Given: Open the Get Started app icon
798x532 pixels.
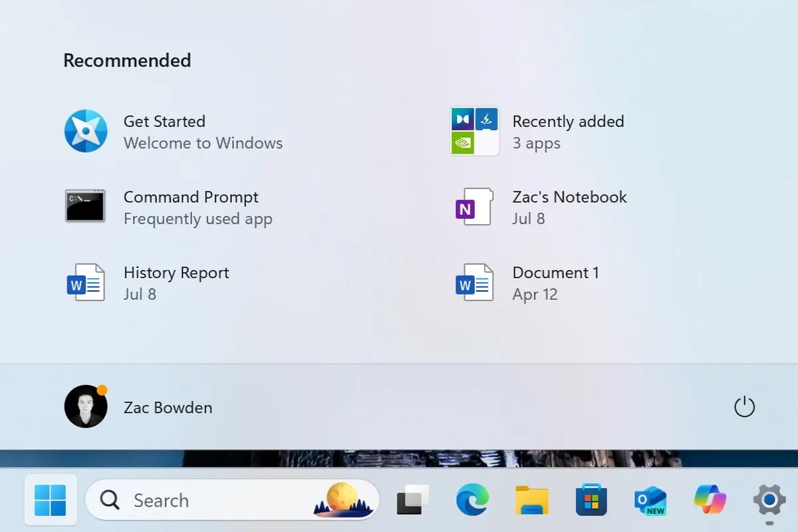Looking at the screenshot, I should point(85,132).
